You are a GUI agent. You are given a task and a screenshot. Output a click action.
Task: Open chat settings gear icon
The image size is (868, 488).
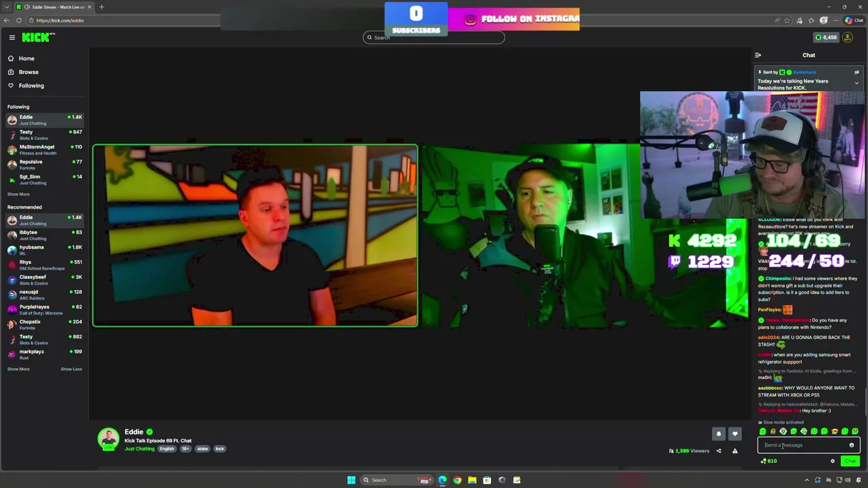(833, 461)
